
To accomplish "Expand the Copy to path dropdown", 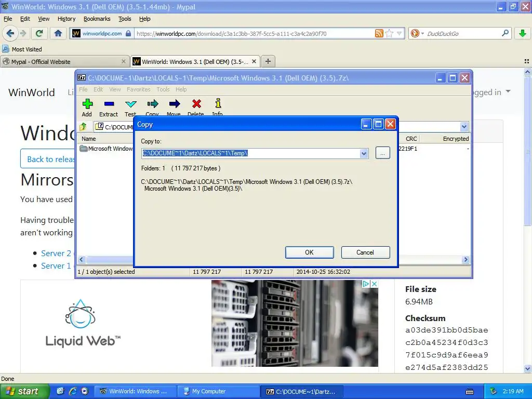I will pos(364,153).
